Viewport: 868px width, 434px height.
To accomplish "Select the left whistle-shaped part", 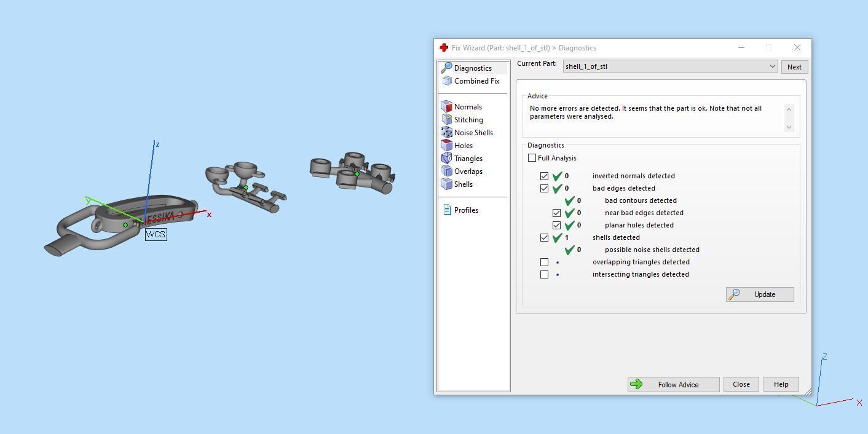I will (x=120, y=224).
